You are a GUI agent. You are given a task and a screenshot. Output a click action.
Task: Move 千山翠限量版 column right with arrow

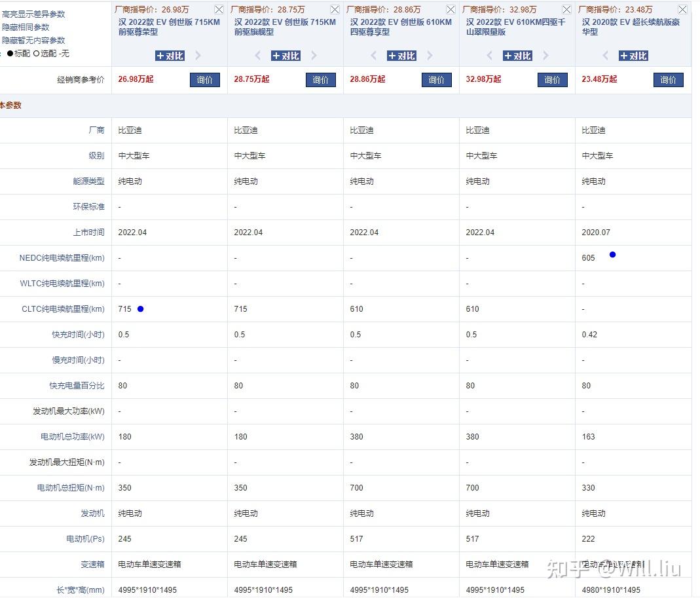coord(545,56)
